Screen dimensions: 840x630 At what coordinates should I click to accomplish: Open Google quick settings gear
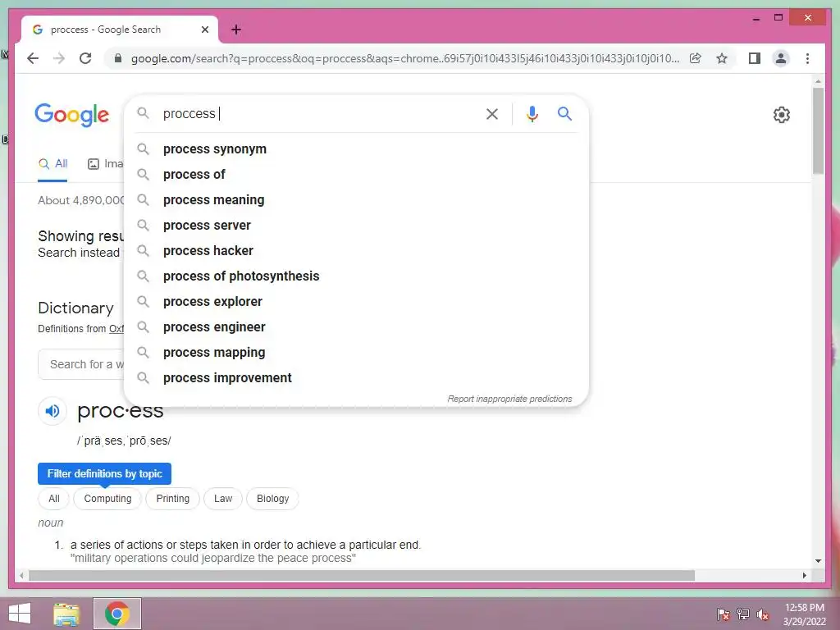782,115
